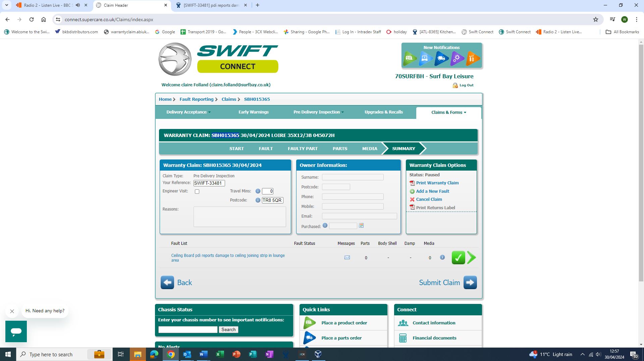
Task: Open the Upgrades & Recalls tab
Action: click(384, 112)
